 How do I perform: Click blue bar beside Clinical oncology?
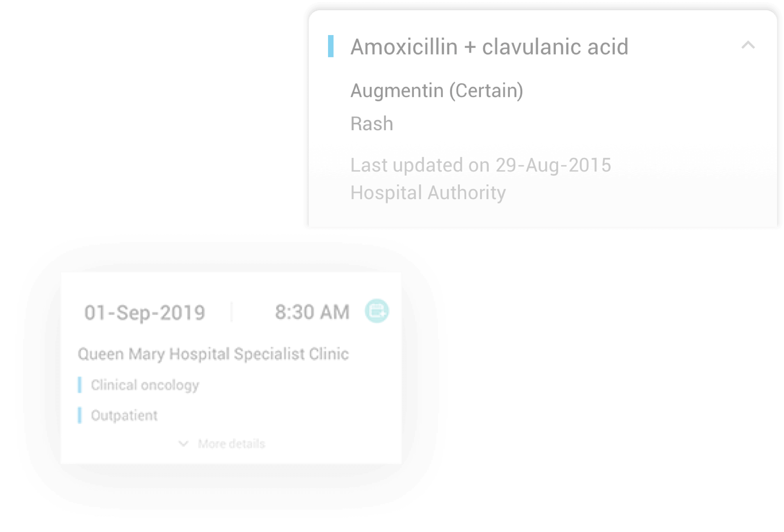[x=80, y=385]
